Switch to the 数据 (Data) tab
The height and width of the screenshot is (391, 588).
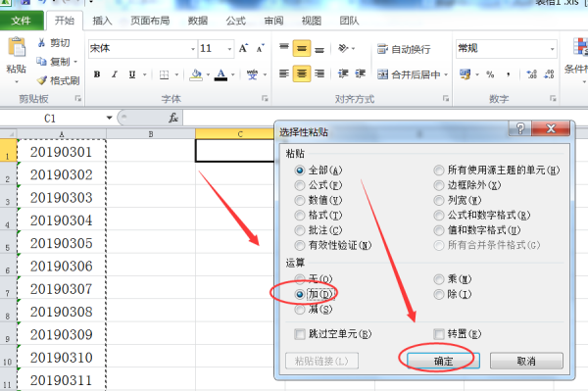[x=198, y=21]
